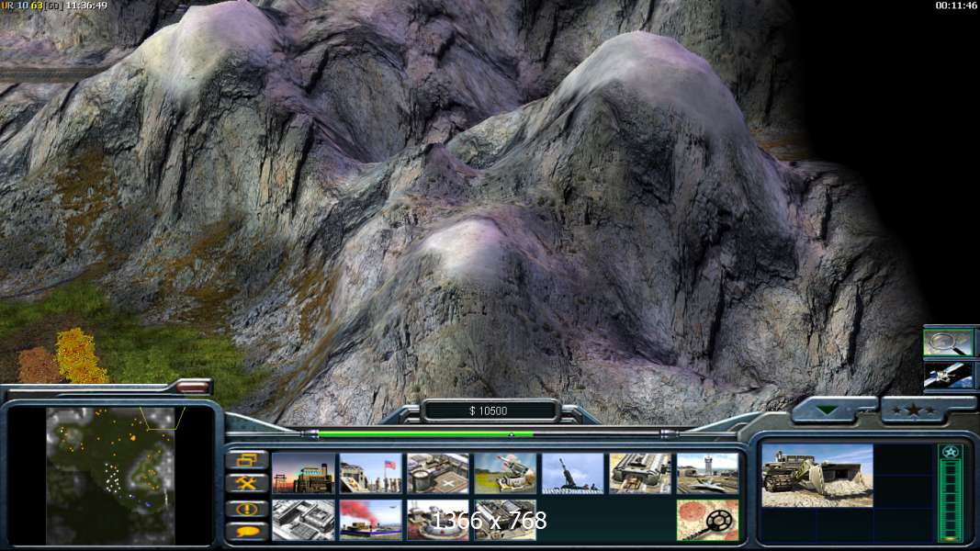980x551 pixels.
Task: Click the exclamation mark beacon button
Action: [x=247, y=509]
